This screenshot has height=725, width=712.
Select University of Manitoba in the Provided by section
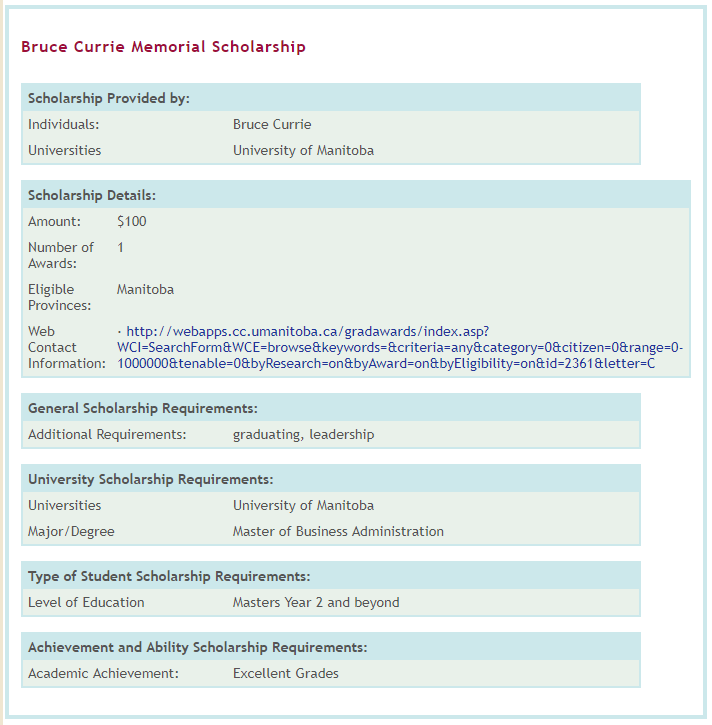pos(303,151)
